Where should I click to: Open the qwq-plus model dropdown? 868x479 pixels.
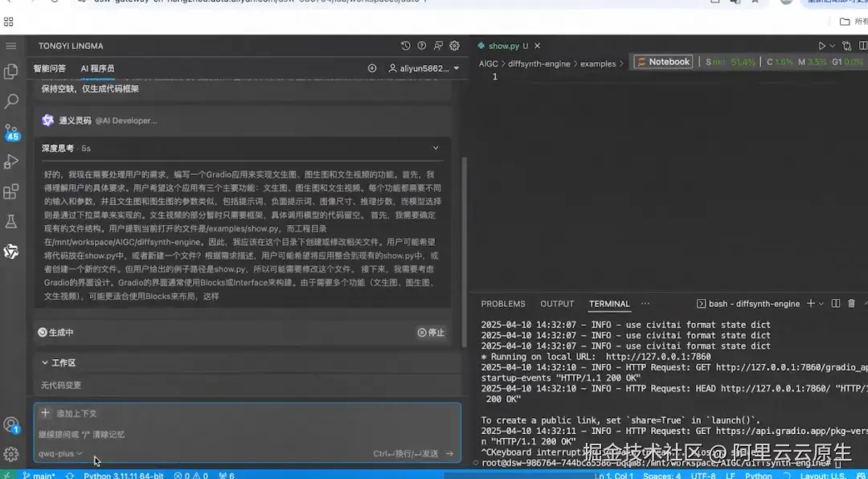pos(58,452)
